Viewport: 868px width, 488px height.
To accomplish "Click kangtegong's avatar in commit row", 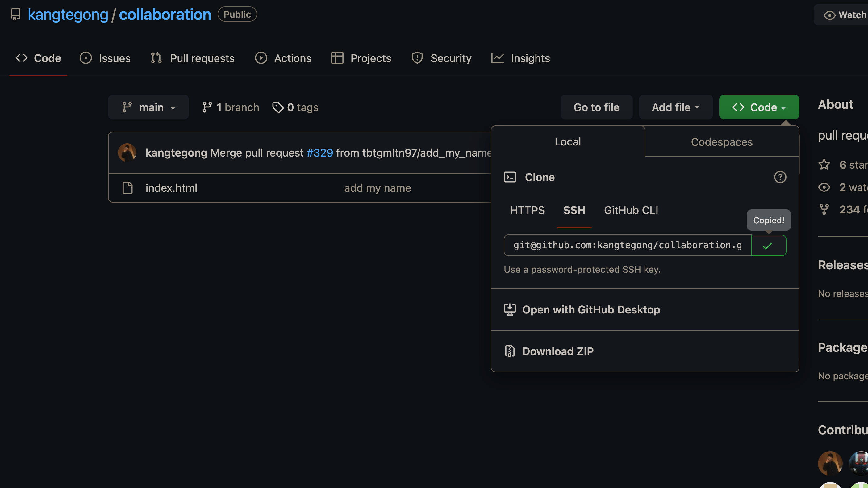I will click(x=127, y=153).
